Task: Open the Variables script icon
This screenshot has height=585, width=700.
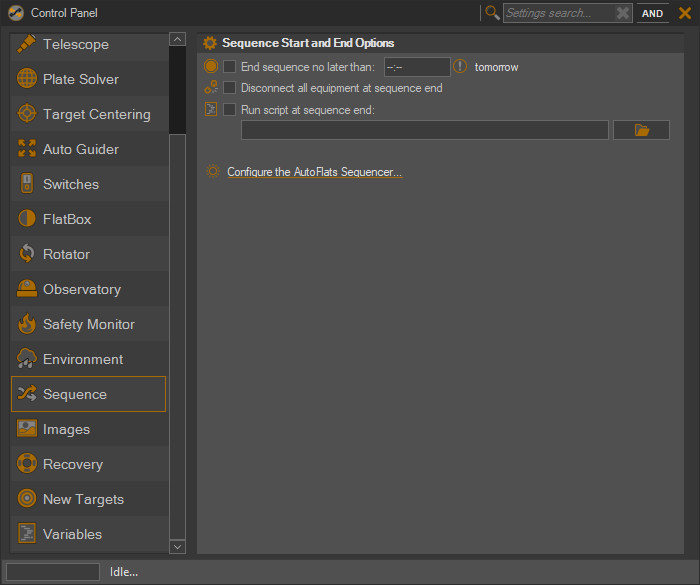Action: click(27, 533)
